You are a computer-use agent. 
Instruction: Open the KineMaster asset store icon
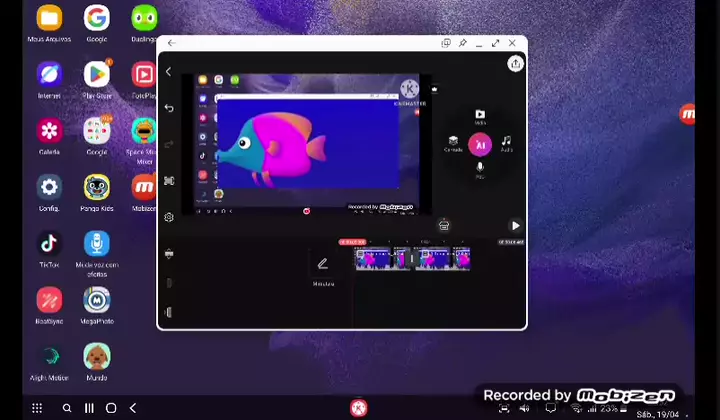[444, 225]
